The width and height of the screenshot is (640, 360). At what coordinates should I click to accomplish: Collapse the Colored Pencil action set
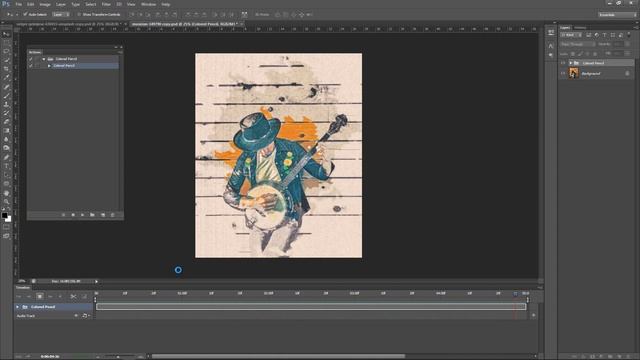(x=44, y=59)
